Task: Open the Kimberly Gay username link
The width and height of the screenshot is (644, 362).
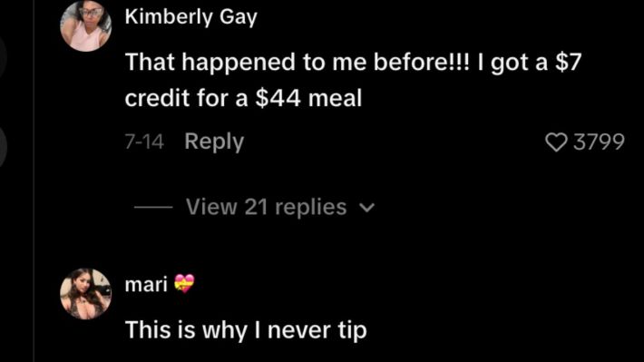Action: [x=191, y=17]
